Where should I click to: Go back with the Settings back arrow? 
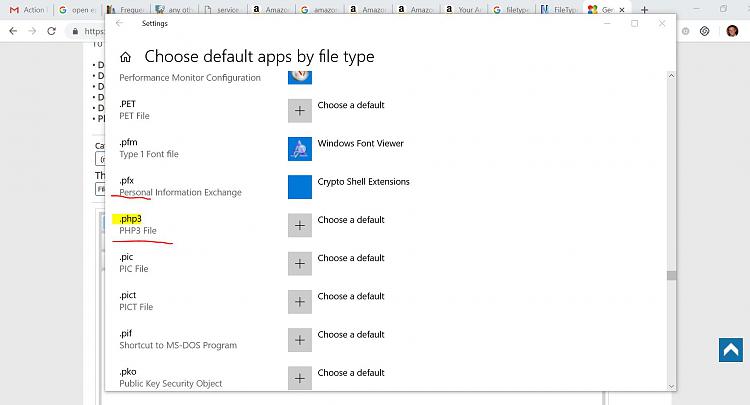point(120,23)
